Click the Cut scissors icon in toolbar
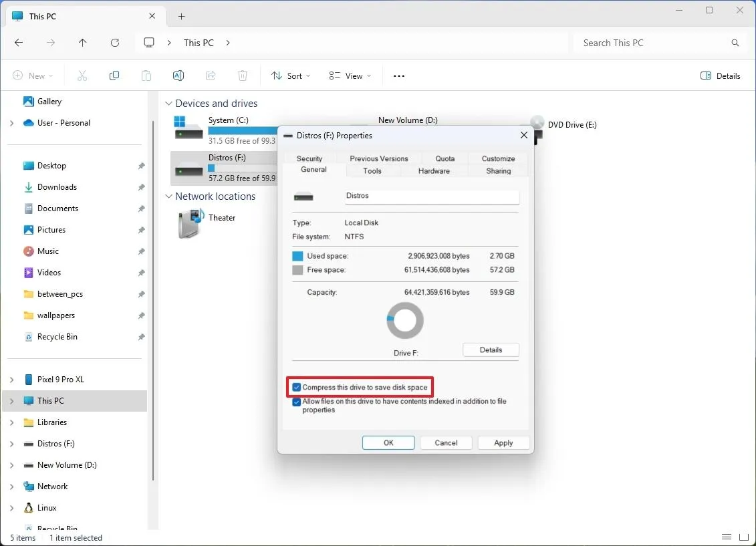 [x=82, y=76]
